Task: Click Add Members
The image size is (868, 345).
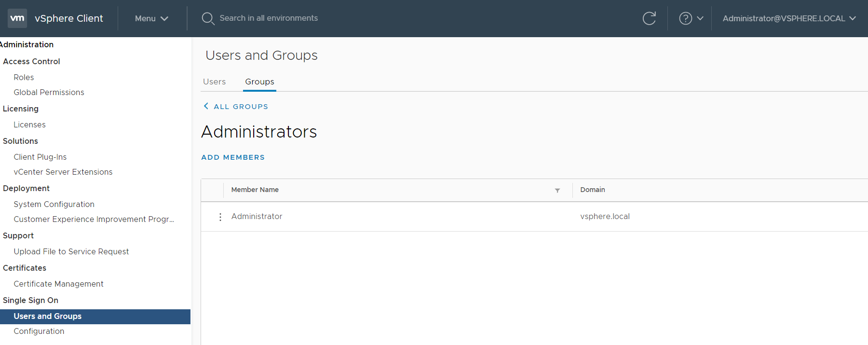Action: point(233,157)
